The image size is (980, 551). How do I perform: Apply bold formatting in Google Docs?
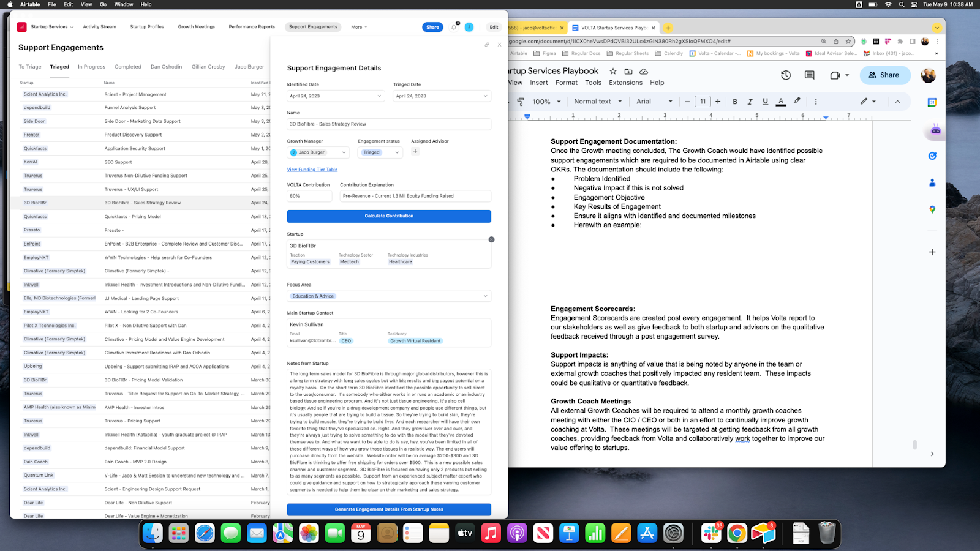tap(735, 102)
